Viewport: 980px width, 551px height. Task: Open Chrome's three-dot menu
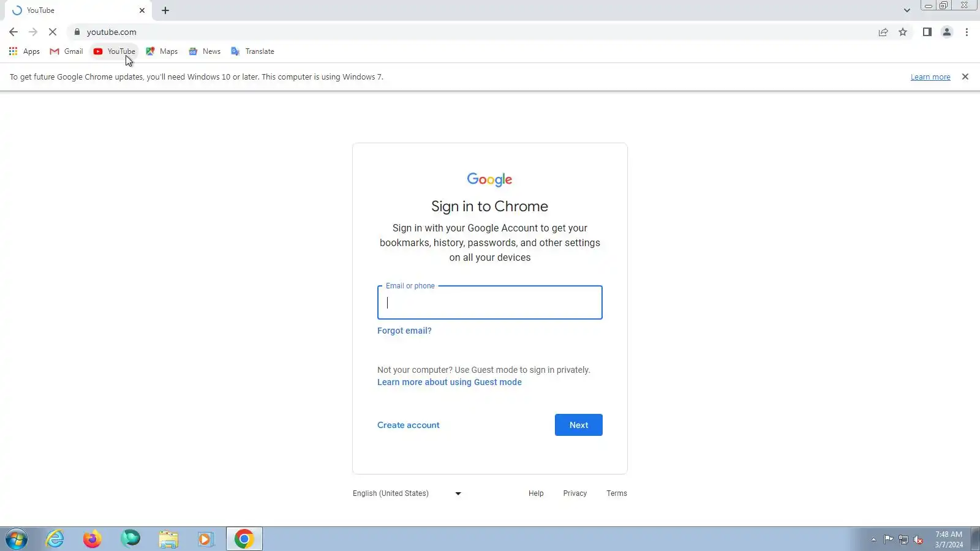tap(967, 32)
